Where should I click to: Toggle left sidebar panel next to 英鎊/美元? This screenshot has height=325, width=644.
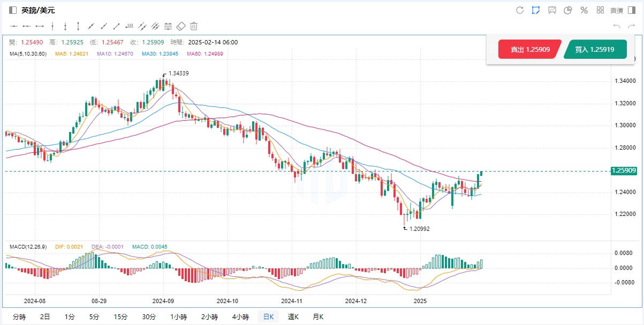(x=13, y=10)
